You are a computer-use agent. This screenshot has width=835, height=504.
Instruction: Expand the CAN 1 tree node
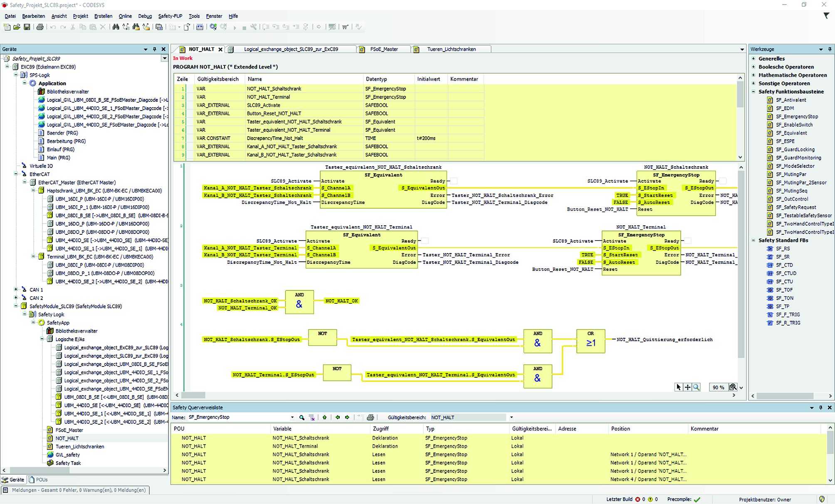point(16,290)
